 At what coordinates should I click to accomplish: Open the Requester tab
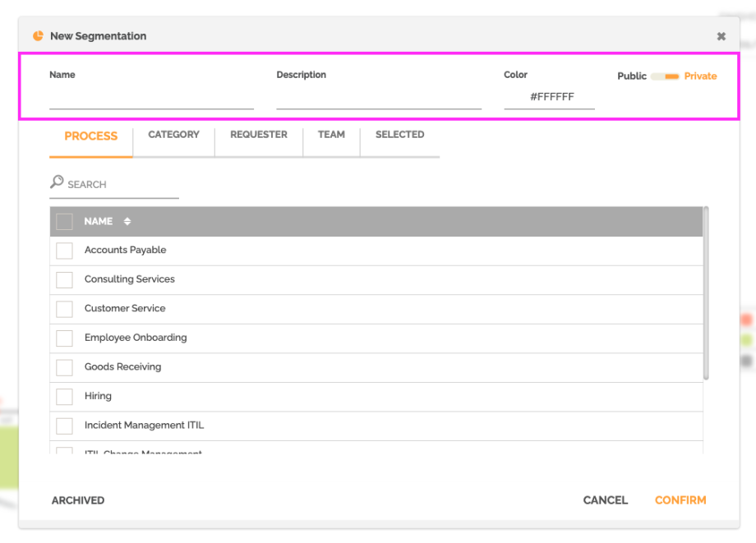pos(259,135)
